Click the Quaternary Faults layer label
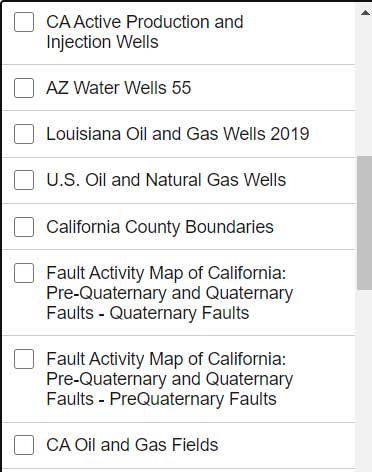Image resolution: width=372 pixels, height=472 pixels. 170,293
